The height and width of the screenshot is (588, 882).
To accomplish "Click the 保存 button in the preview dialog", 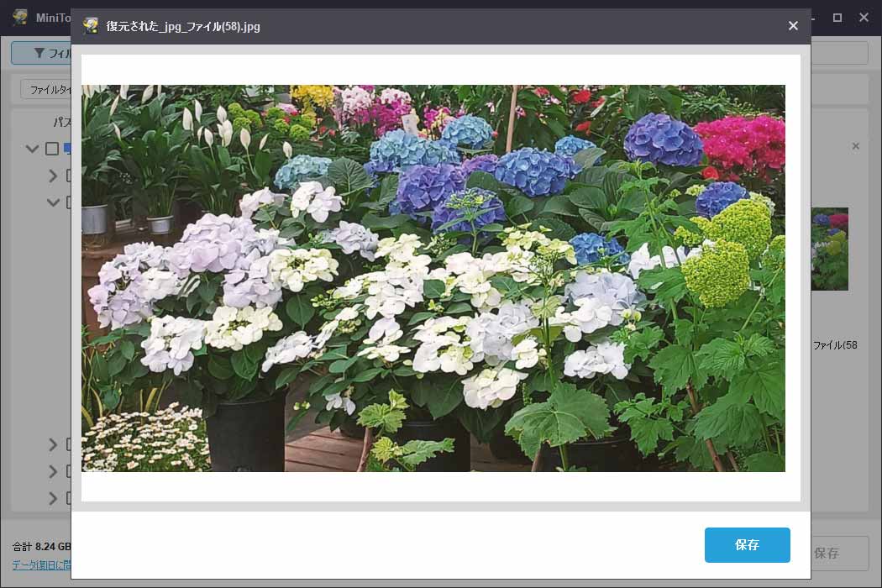I will tap(747, 544).
